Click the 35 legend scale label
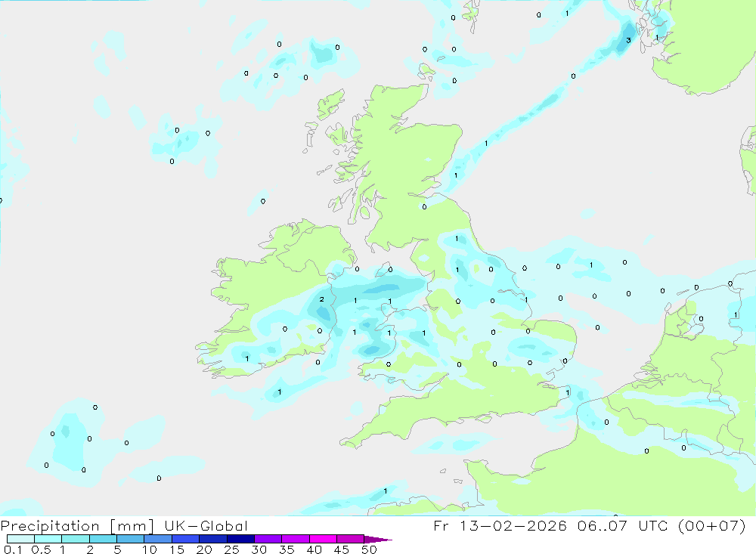 coord(287,549)
